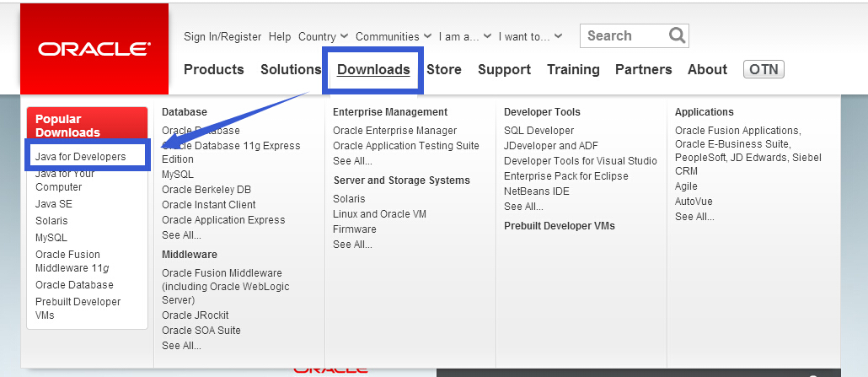Click See All under Server and Storage Systems
This screenshot has height=377, width=868.
[352, 245]
